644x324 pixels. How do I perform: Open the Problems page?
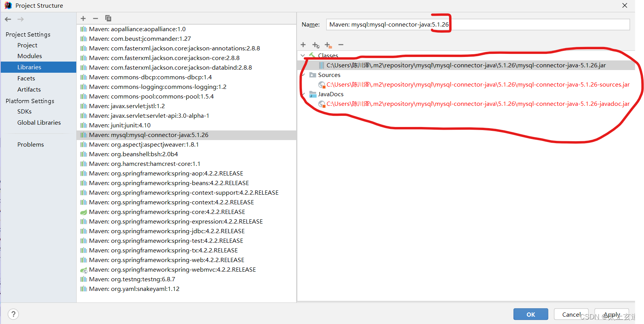tap(30, 144)
